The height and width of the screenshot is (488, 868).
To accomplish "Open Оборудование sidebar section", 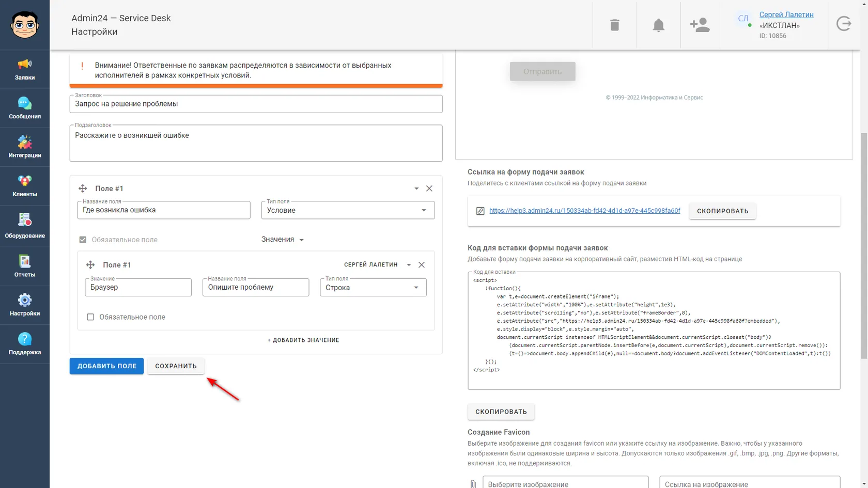I will pos(25,226).
